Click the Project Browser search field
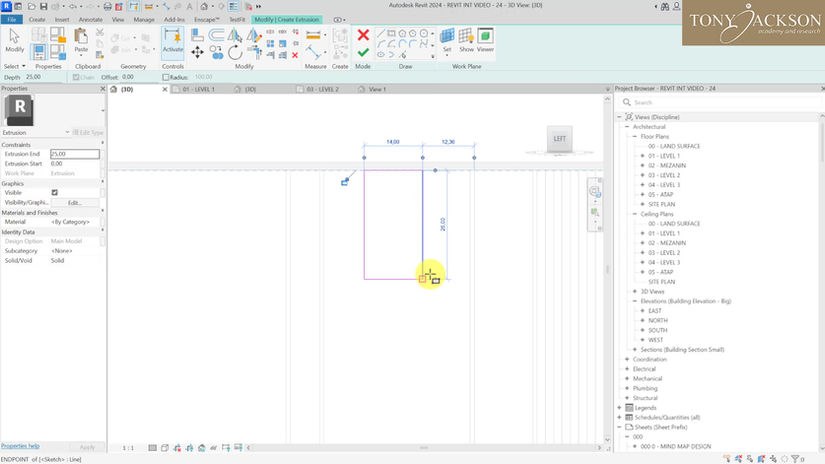This screenshot has height=464, width=825. point(723,103)
